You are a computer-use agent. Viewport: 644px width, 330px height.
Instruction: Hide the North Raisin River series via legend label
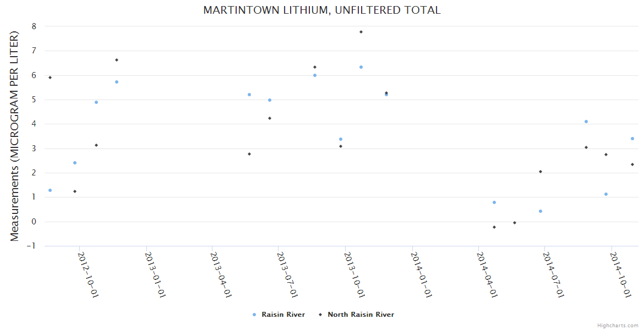tap(361, 315)
